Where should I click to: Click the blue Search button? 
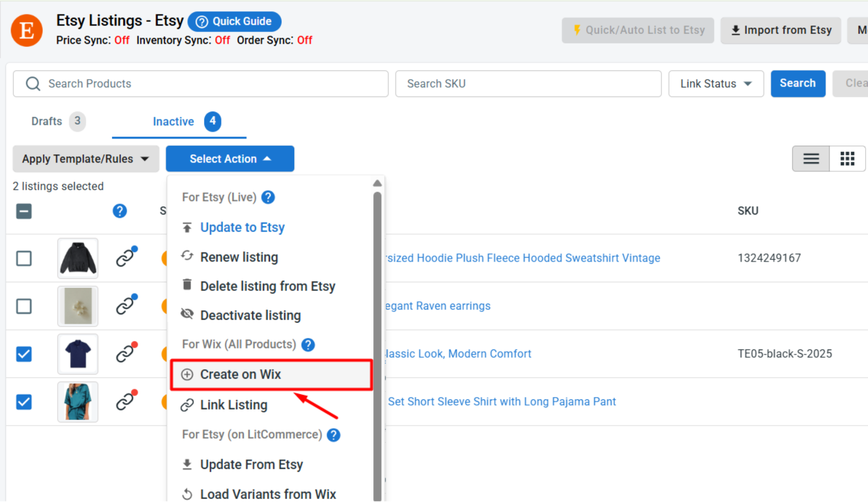coord(798,84)
